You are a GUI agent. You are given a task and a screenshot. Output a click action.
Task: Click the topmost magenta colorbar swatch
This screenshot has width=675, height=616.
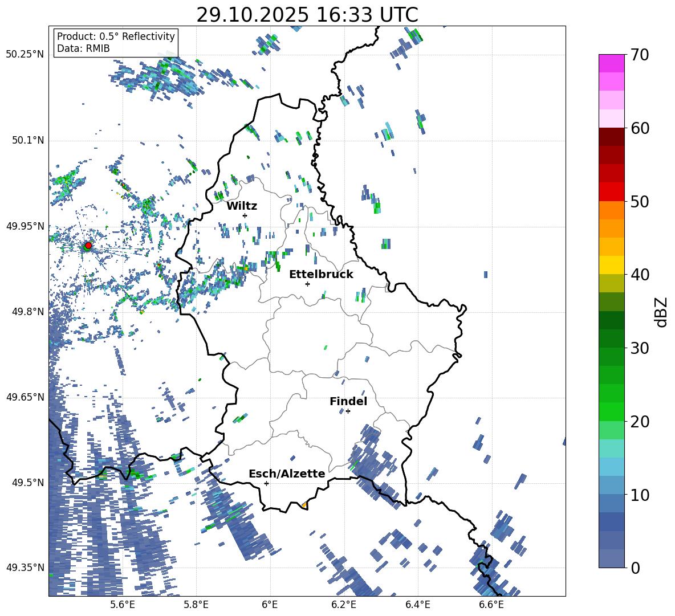coord(611,63)
